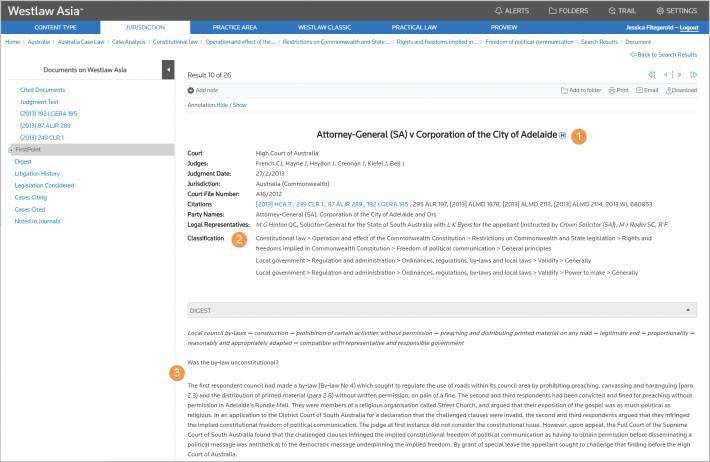
Task: Click Freedom of political communication breadcrumb
Action: point(529,42)
